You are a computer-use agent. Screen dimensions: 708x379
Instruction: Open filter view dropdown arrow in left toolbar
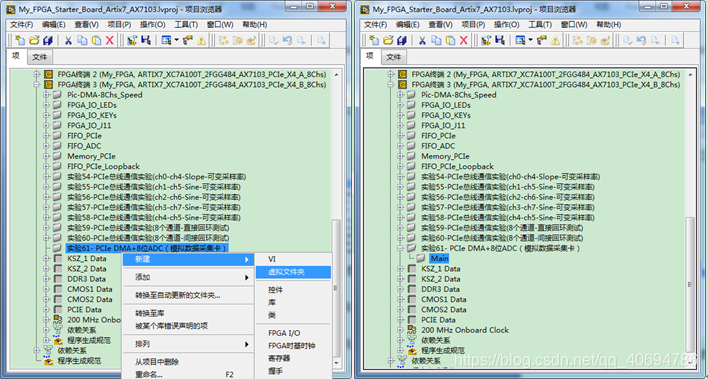[x=177, y=41]
